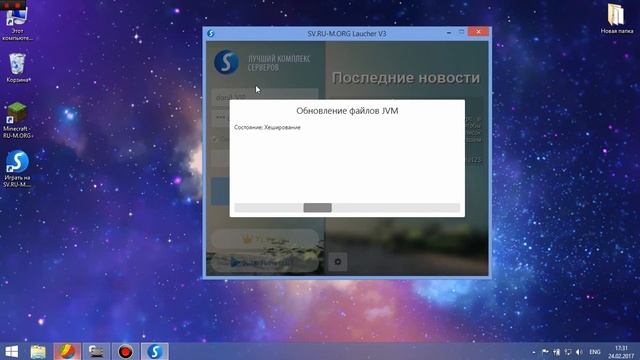Click the crown premium button in launcher

click(x=264, y=238)
